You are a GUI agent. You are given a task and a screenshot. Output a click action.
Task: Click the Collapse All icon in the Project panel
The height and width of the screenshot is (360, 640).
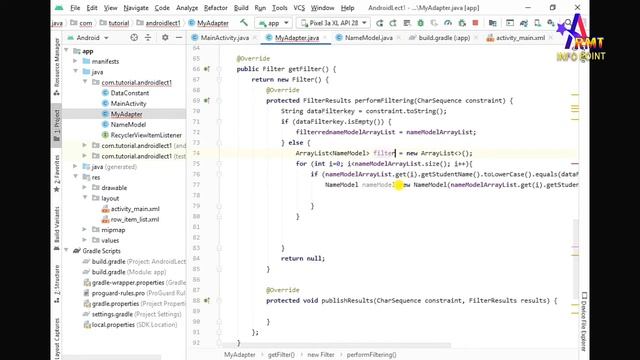tap(148, 38)
